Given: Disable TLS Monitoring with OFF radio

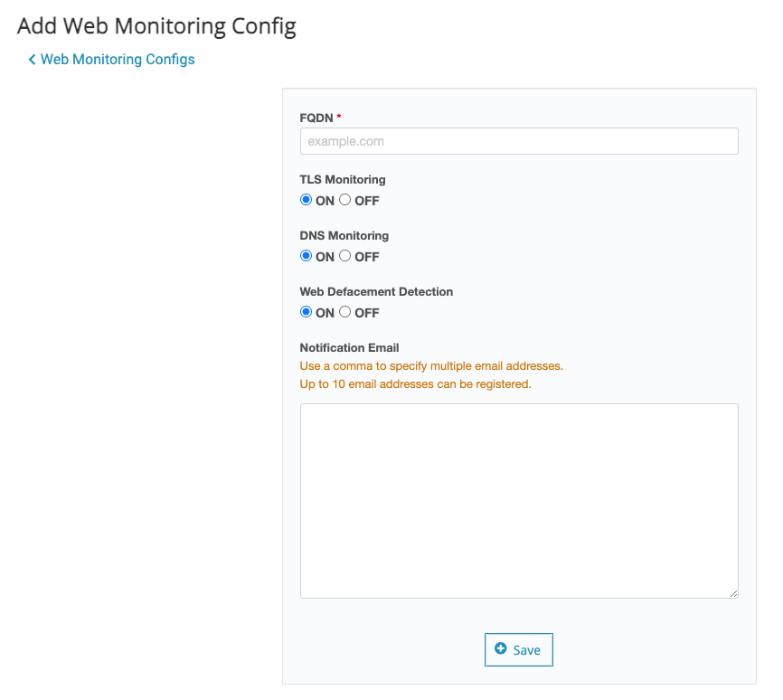Looking at the screenshot, I should click(345, 201).
